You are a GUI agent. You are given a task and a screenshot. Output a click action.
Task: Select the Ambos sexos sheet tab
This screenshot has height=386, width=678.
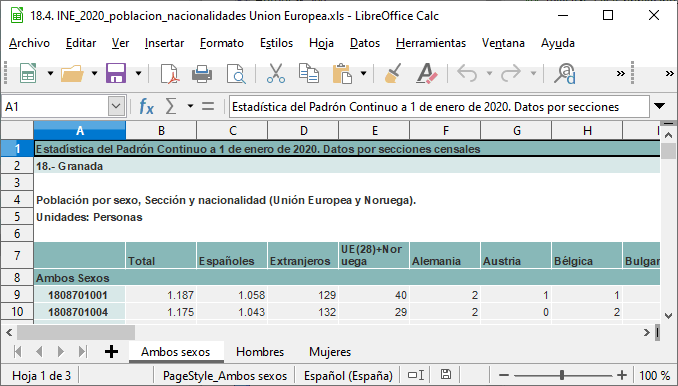[x=176, y=352]
